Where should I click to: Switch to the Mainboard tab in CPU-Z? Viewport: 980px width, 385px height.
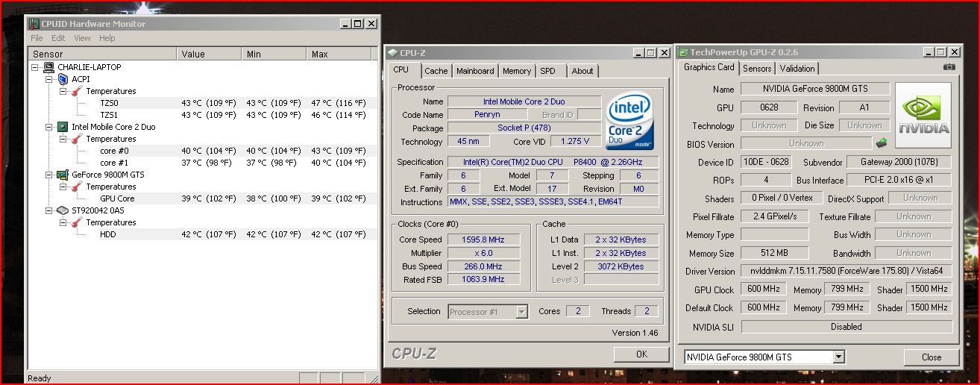click(475, 71)
